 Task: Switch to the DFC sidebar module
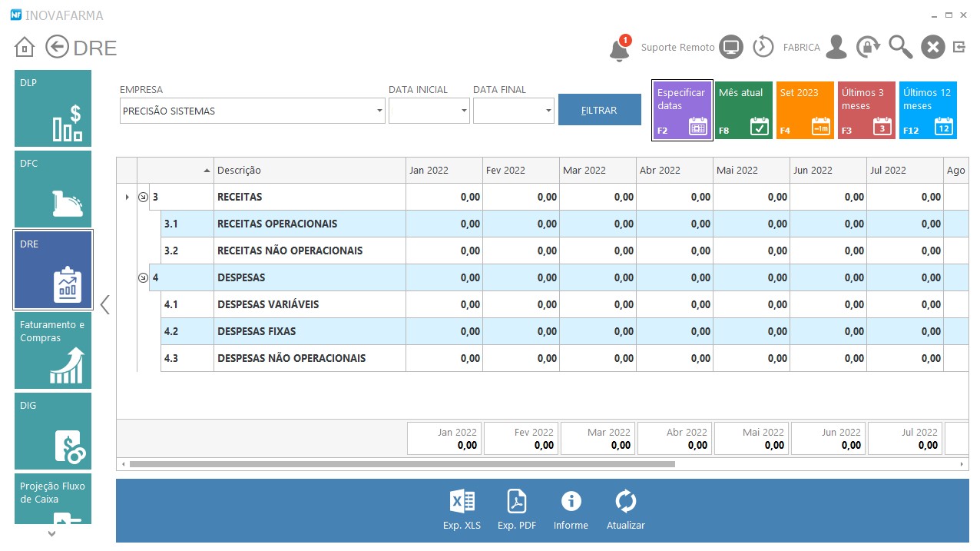point(53,189)
